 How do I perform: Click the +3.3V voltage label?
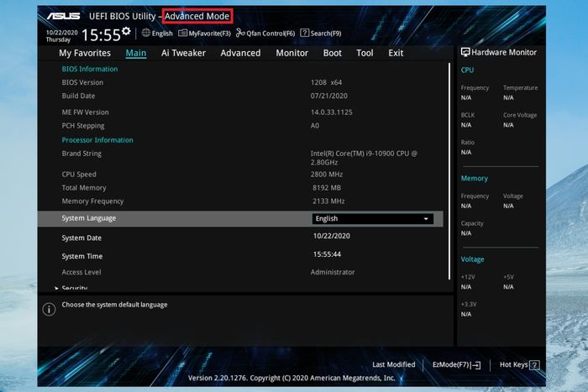(469, 305)
